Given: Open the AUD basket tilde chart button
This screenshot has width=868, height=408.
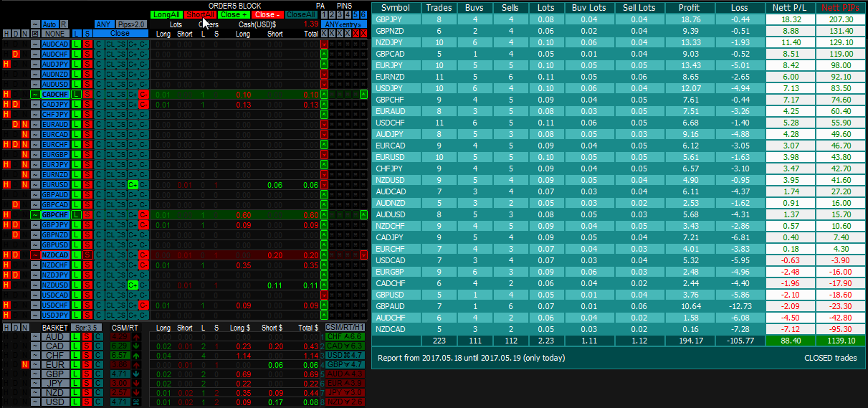Looking at the screenshot, I should point(36,337).
